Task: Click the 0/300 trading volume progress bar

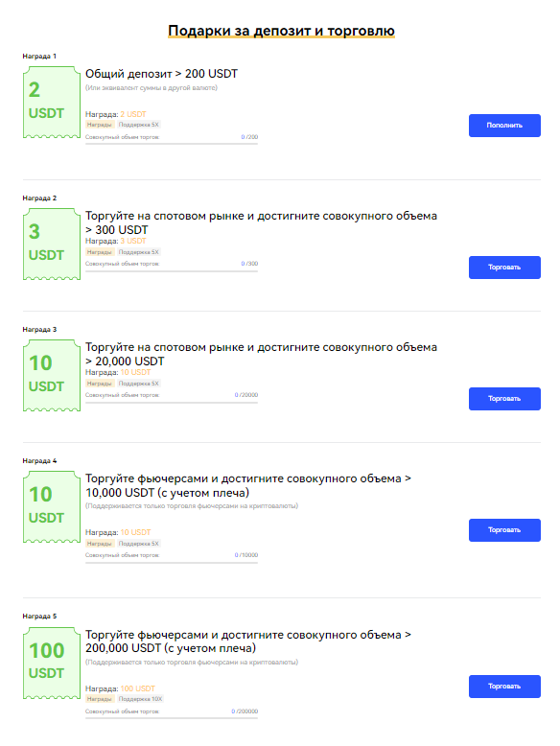Action: (172, 271)
